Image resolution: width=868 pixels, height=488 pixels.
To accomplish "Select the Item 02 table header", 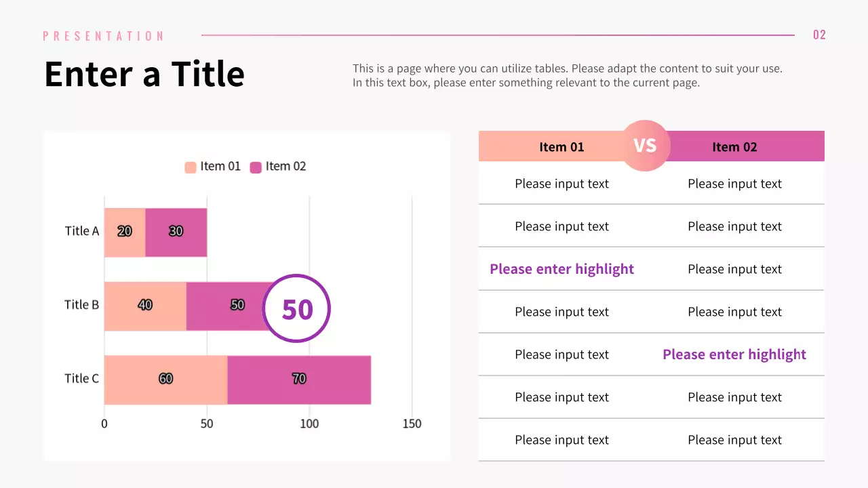I will [x=734, y=147].
